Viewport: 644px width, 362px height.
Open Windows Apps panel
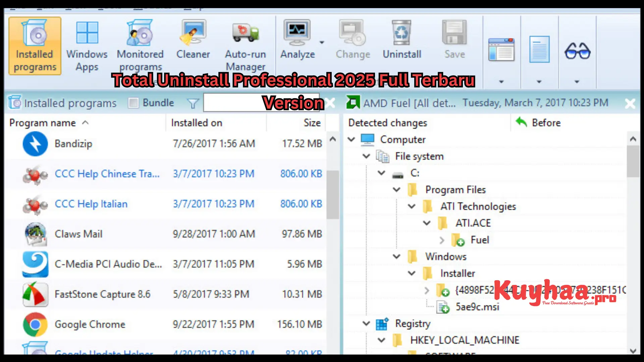[x=88, y=44]
